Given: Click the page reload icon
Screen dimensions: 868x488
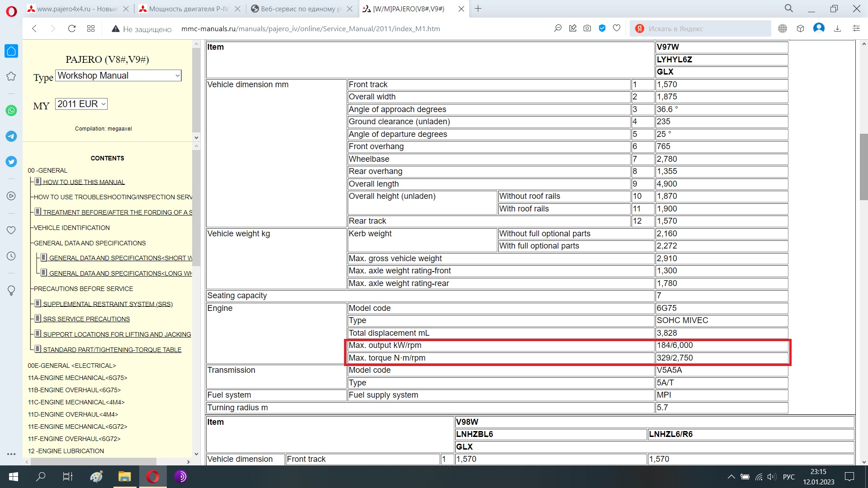Looking at the screenshot, I should (x=71, y=28).
